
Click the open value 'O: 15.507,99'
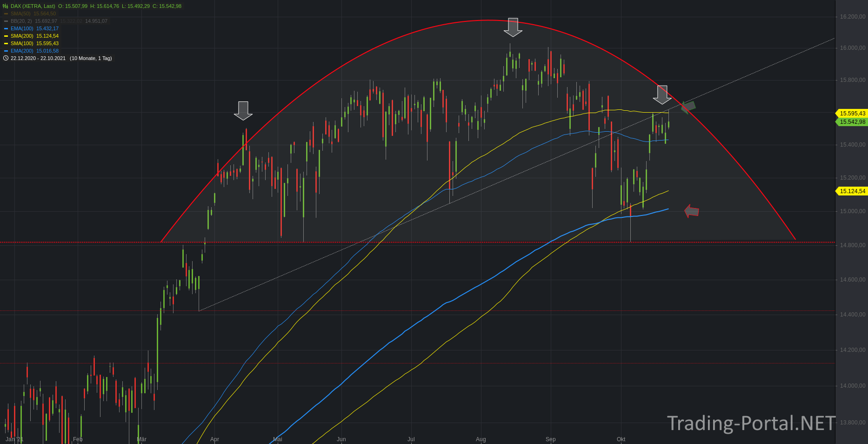click(x=73, y=6)
